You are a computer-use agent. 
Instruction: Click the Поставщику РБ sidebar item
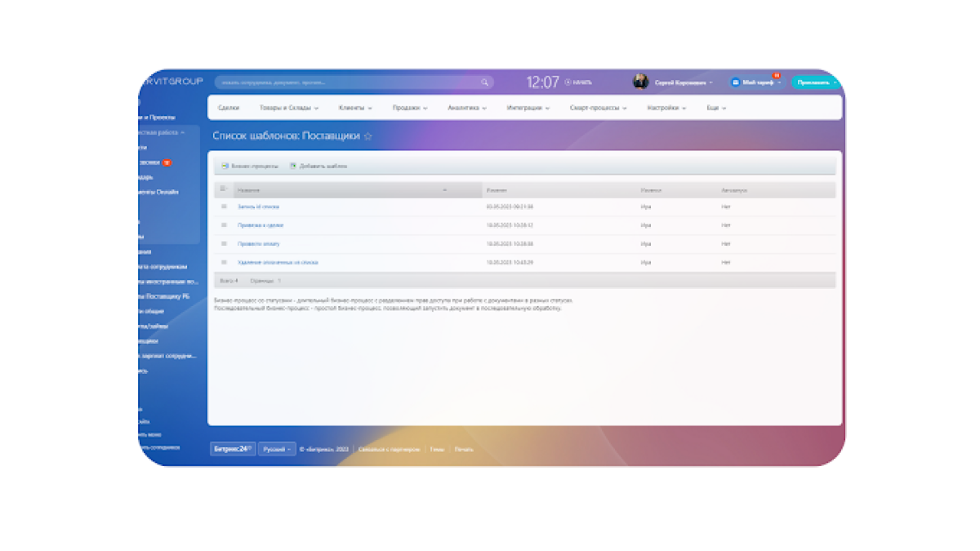point(164,296)
